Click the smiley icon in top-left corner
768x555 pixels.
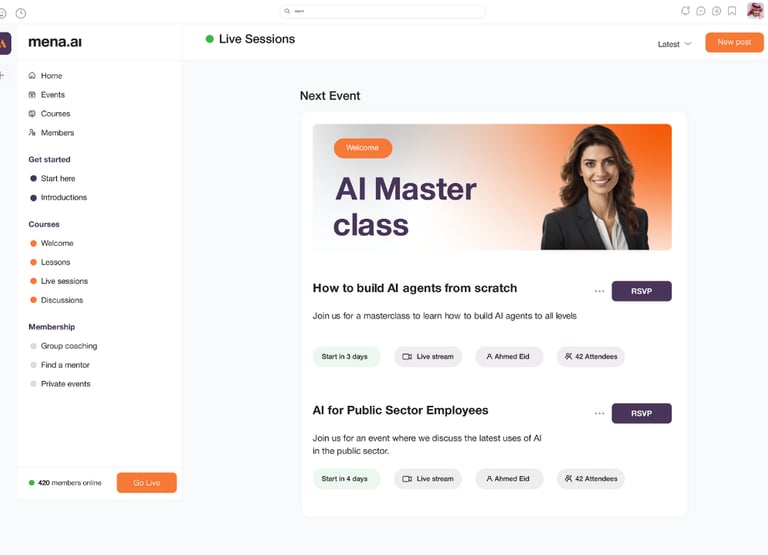[x=2, y=13]
